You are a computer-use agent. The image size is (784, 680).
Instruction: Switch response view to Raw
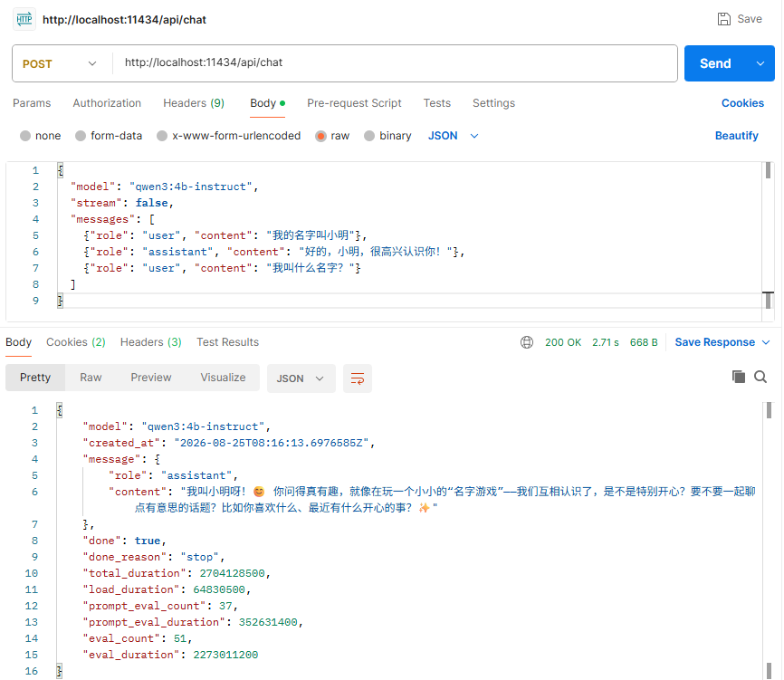point(91,378)
